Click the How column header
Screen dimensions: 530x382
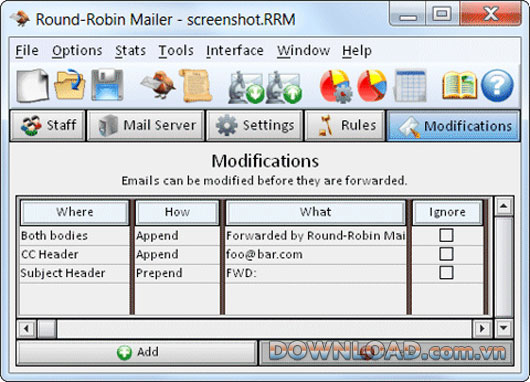[x=177, y=212]
